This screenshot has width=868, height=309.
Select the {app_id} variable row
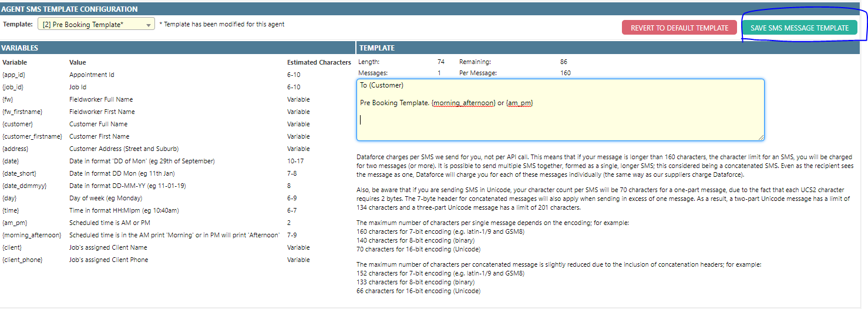click(x=14, y=75)
